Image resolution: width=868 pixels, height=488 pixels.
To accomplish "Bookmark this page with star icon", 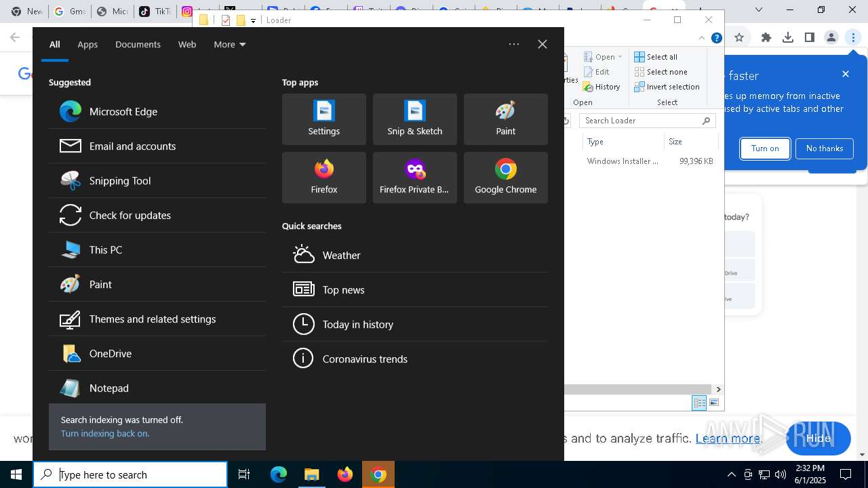I will click(x=739, y=38).
